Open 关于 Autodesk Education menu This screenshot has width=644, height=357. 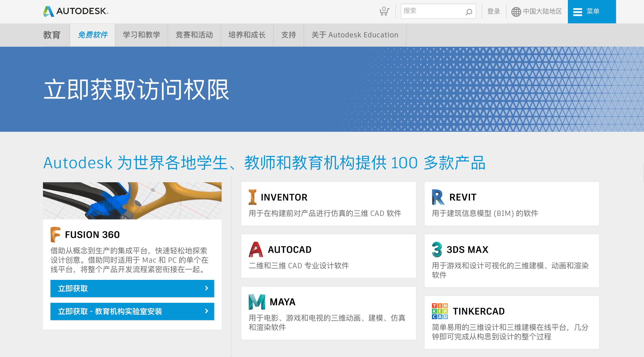point(355,35)
